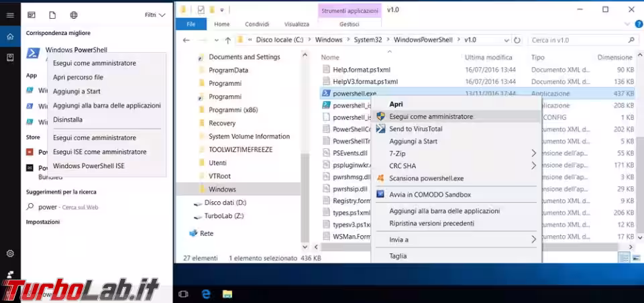Select Help.format.ps1xml file

point(361,70)
